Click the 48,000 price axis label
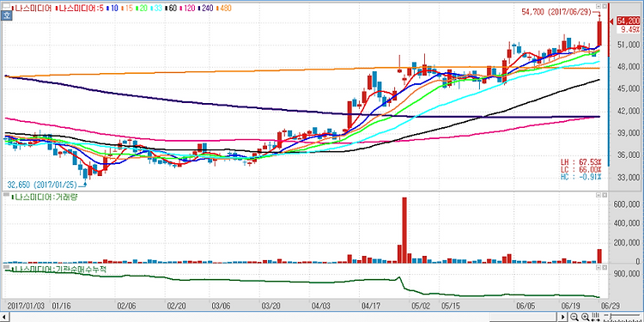This screenshot has height=322, width=644. [x=629, y=66]
